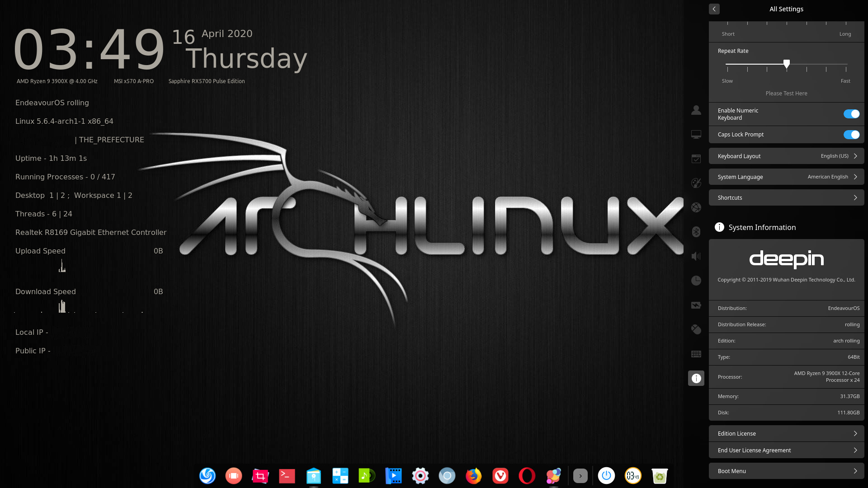Launch calculator from dock
This screenshot has width=868, height=488.
pos(340,476)
